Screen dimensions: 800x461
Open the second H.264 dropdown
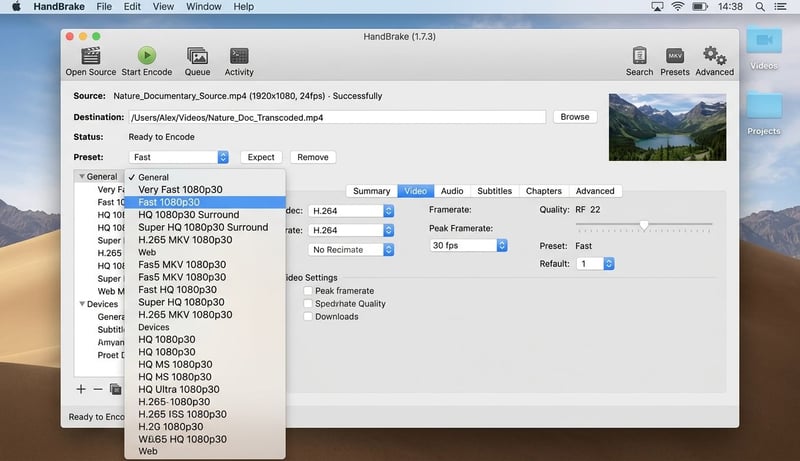pyautogui.click(x=351, y=230)
